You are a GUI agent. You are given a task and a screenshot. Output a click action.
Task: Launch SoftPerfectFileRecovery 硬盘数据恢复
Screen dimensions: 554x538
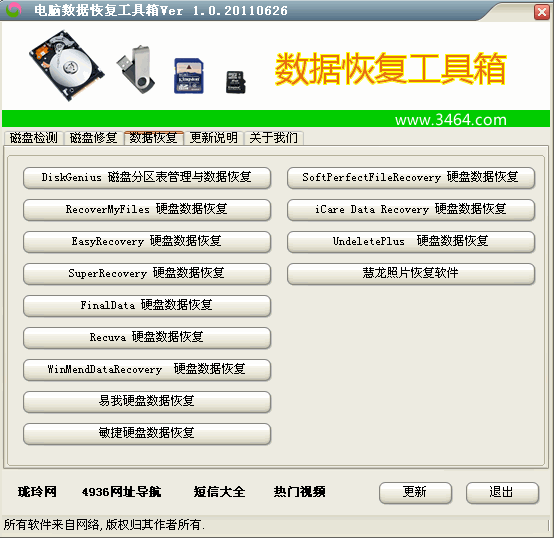[411, 178]
